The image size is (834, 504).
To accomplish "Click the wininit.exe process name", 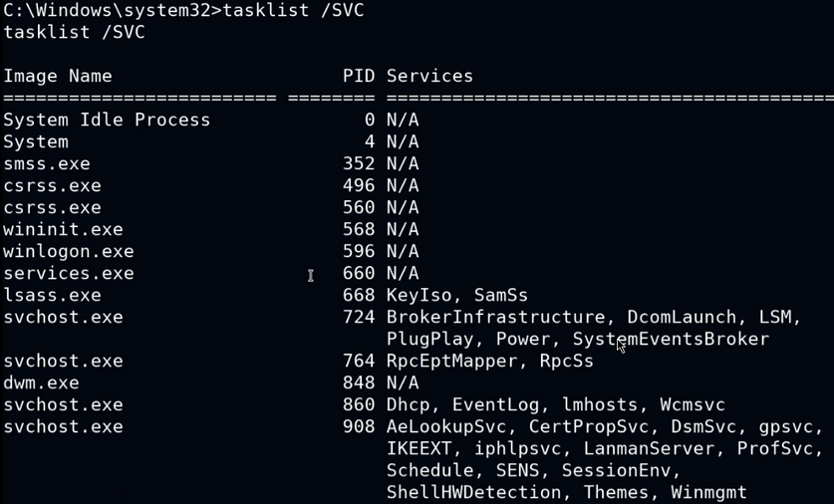I will pyautogui.click(x=63, y=229).
